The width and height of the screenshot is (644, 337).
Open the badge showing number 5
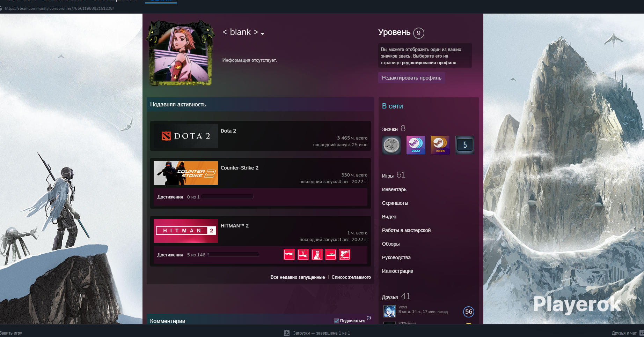[465, 145]
